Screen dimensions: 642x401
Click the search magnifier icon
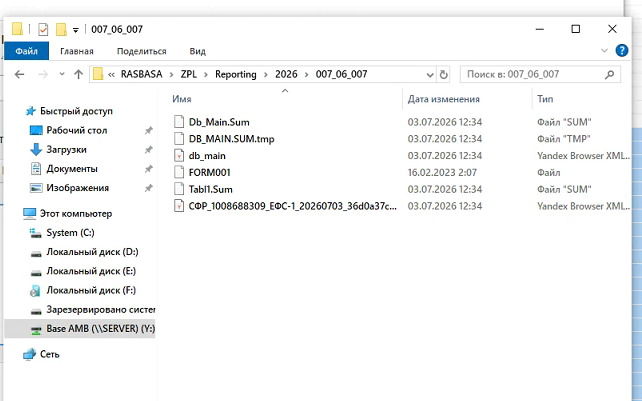click(x=609, y=75)
